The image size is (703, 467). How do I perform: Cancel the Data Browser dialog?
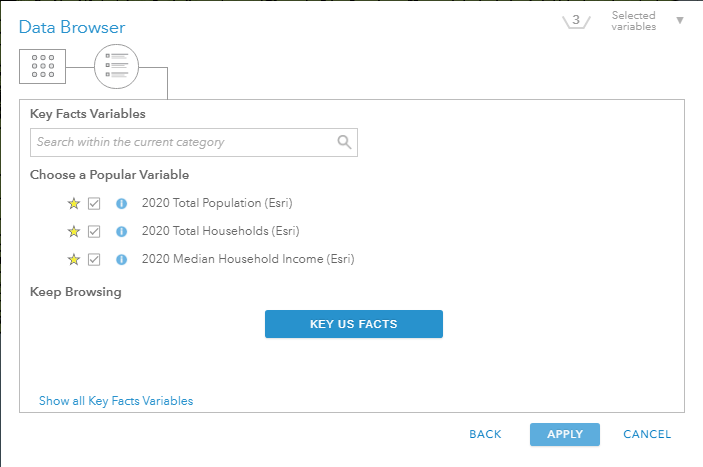click(x=647, y=434)
